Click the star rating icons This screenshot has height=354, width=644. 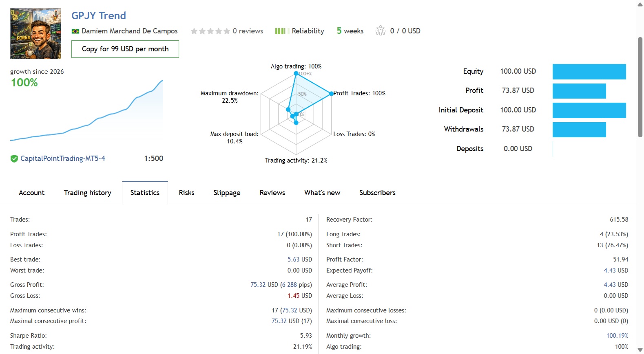point(210,31)
